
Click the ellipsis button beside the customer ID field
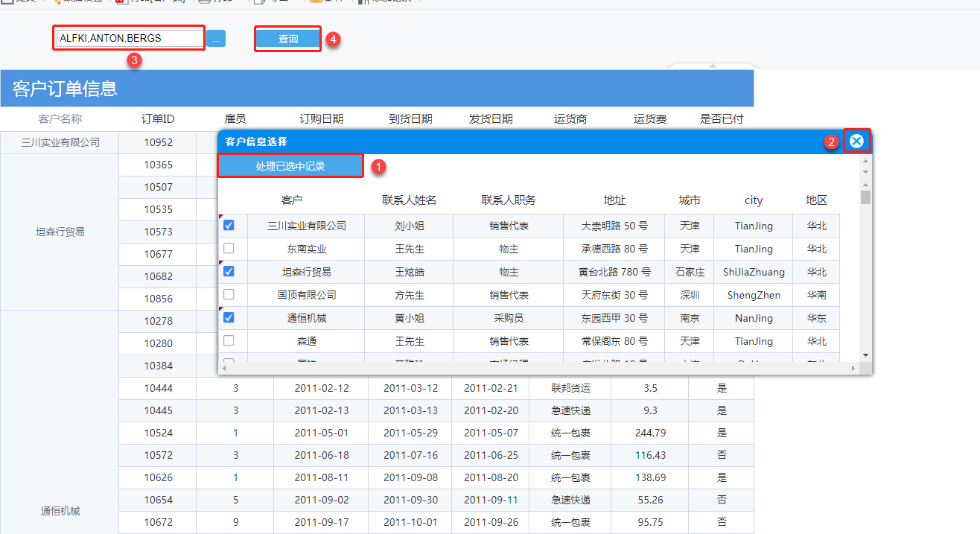tap(216, 39)
